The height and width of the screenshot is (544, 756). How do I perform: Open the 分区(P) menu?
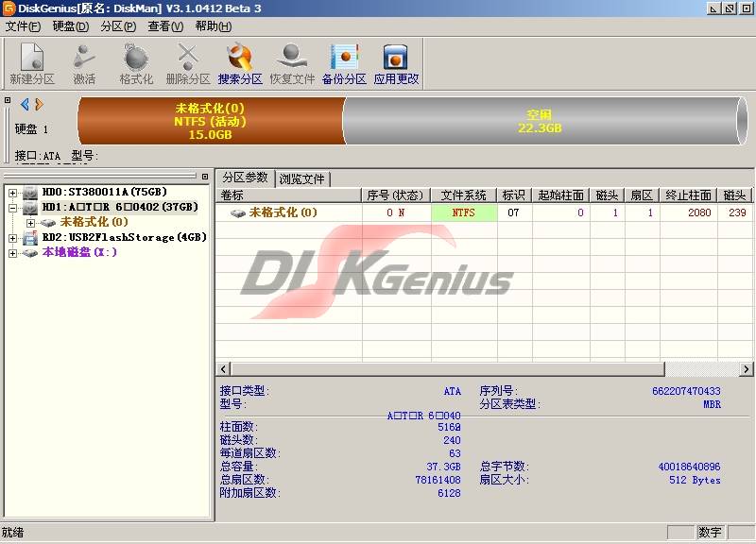coord(118,26)
